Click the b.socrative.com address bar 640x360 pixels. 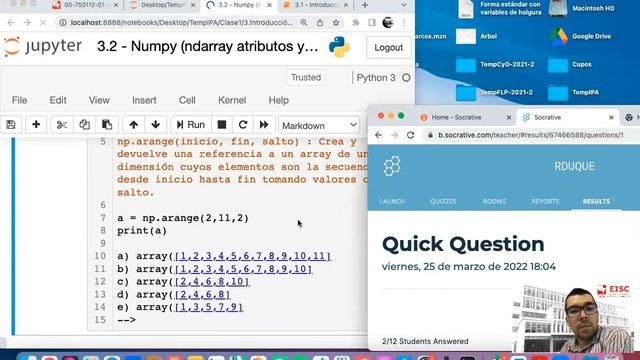point(531,135)
